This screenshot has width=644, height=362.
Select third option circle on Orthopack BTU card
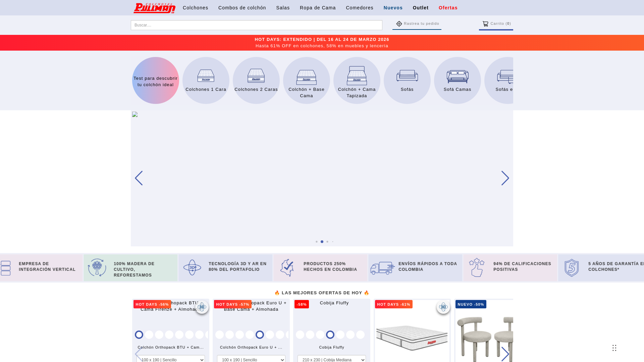[159, 335]
